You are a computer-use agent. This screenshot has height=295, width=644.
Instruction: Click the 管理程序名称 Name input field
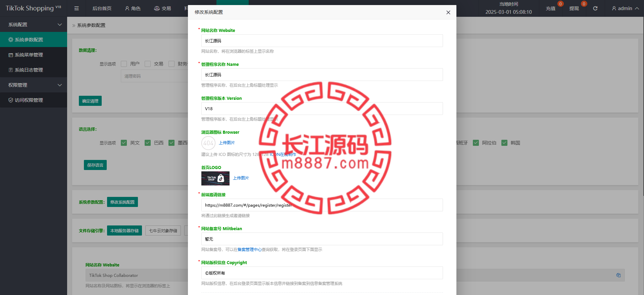click(322, 75)
